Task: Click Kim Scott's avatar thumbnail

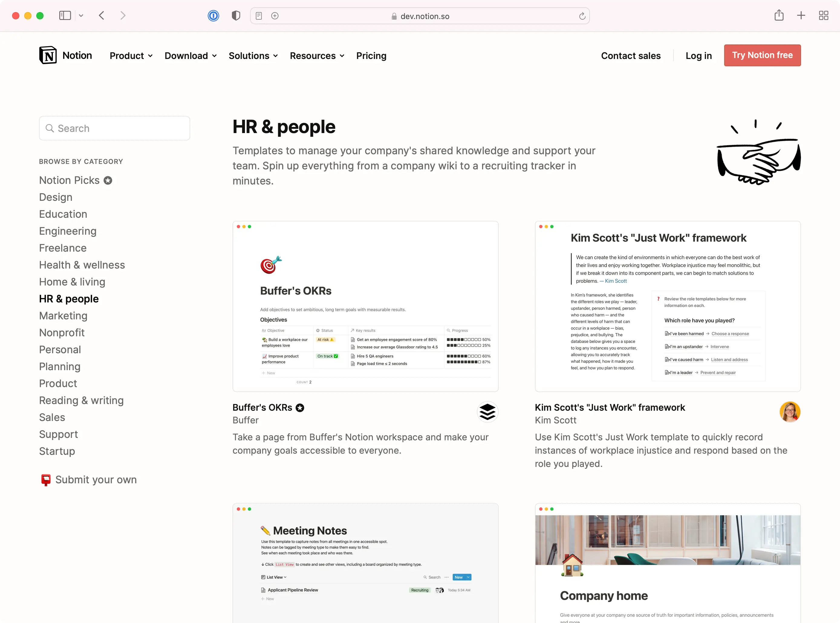Action: [x=790, y=412]
